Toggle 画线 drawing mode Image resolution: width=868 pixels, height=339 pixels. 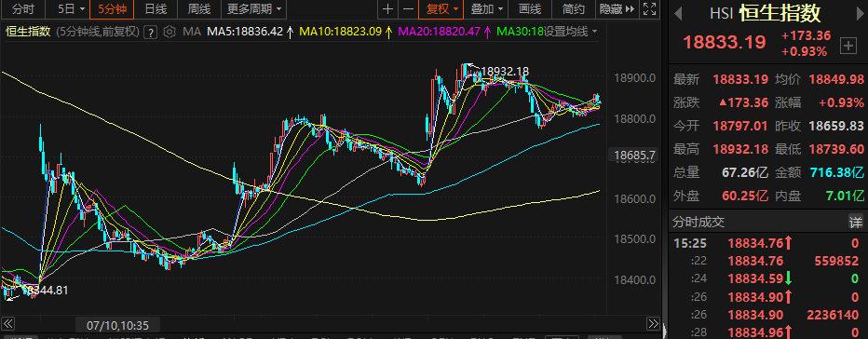tap(530, 9)
